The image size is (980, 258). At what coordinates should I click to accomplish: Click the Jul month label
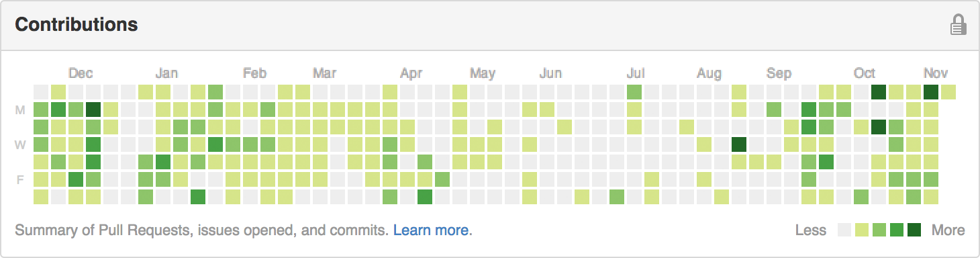tap(636, 73)
